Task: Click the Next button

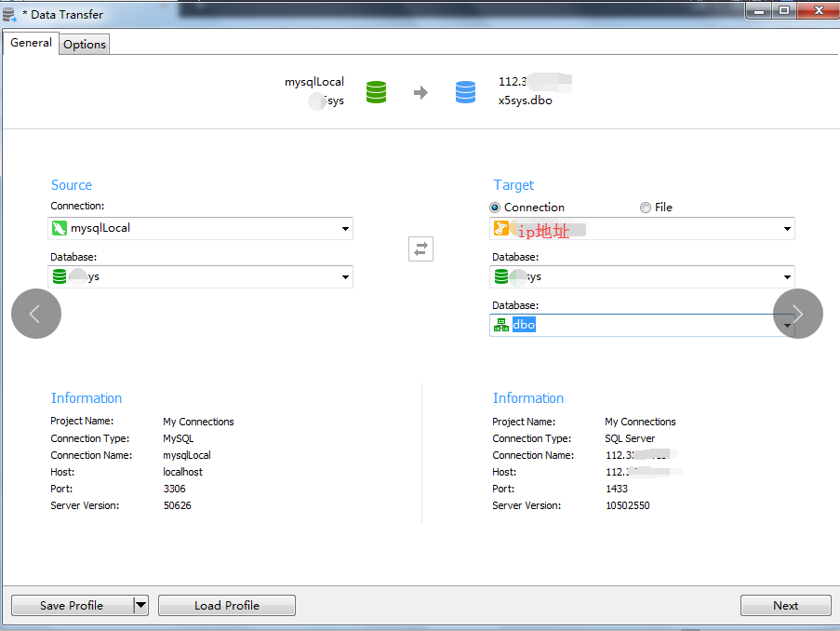Action: pos(785,605)
